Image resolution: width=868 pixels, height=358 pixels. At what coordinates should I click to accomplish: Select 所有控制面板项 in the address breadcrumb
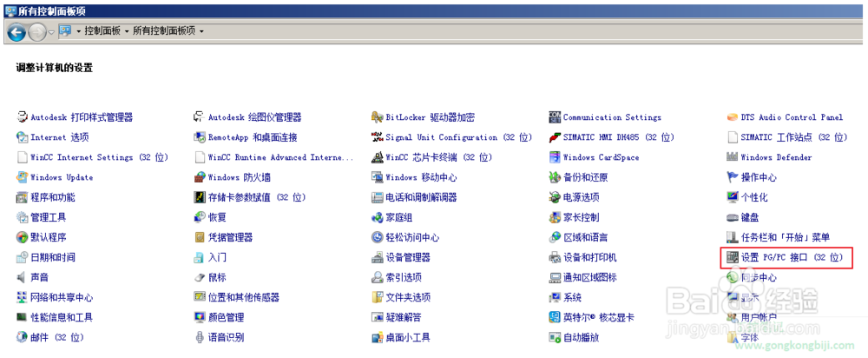(x=164, y=31)
